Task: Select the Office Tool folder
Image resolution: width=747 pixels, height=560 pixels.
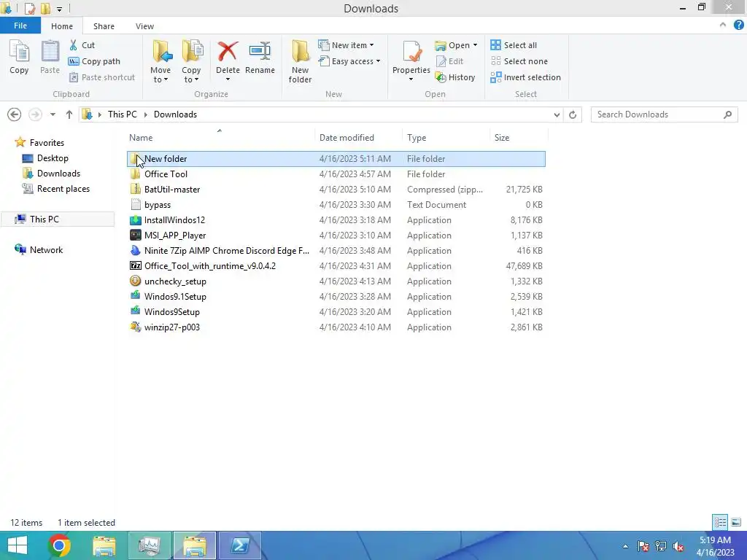Action: tap(336, 174)
